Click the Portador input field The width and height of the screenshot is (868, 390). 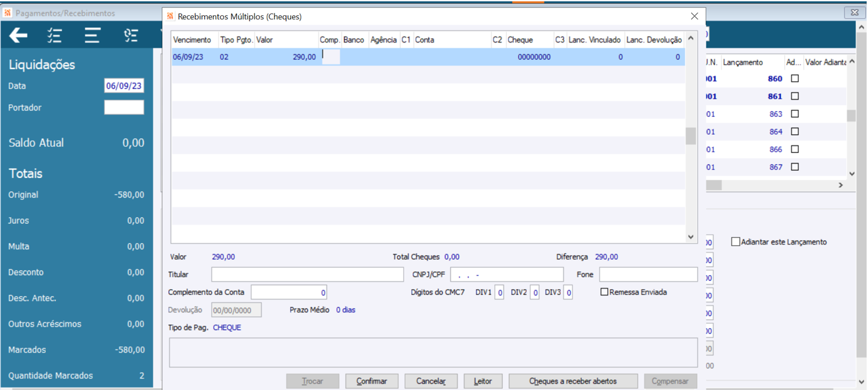point(124,107)
